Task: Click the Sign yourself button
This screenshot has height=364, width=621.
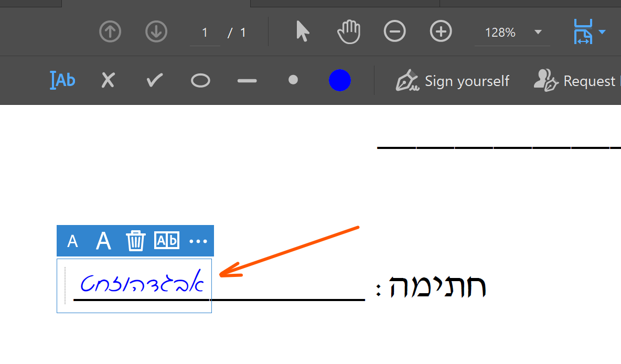Action: click(453, 80)
